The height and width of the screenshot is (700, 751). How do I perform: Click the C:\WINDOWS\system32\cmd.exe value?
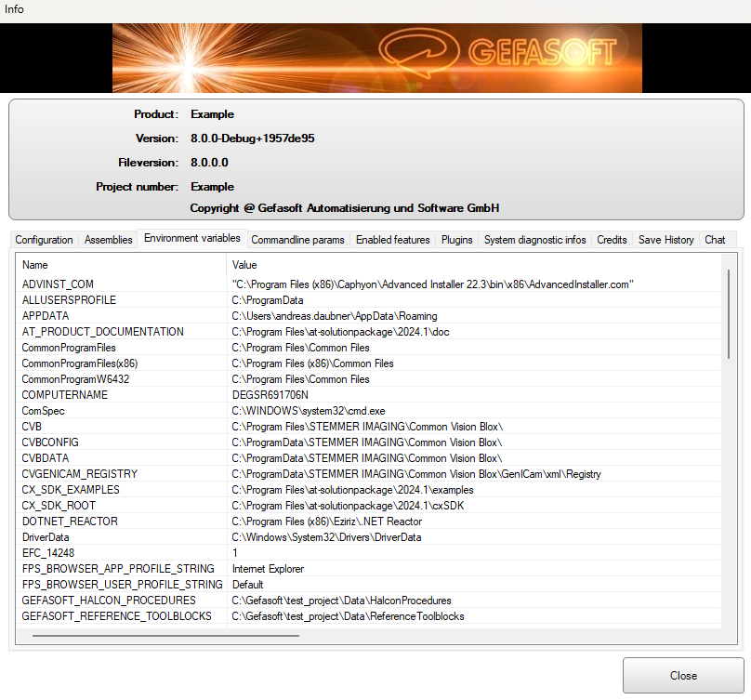tap(309, 411)
